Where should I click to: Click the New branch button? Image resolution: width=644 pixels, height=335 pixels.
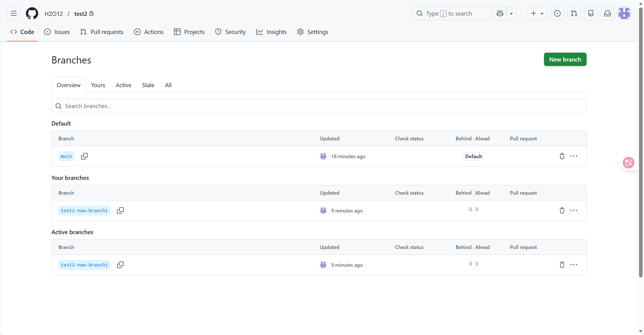[x=565, y=60]
